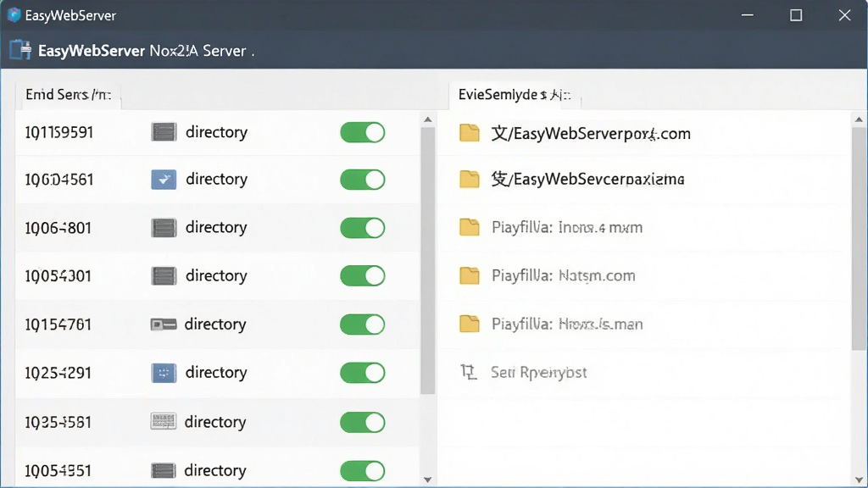Maximize the EasyWebServer window
This screenshot has height=488, width=868.
point(796,15)
